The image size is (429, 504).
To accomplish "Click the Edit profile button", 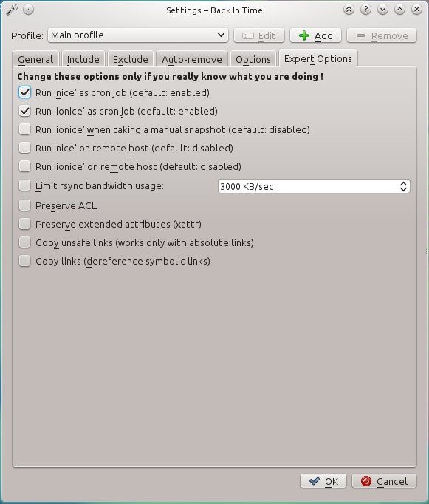I will click(259, 35).
